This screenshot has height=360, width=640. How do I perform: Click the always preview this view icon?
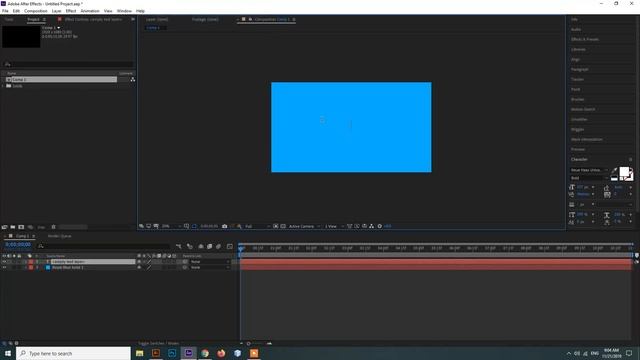click(141, 226)
